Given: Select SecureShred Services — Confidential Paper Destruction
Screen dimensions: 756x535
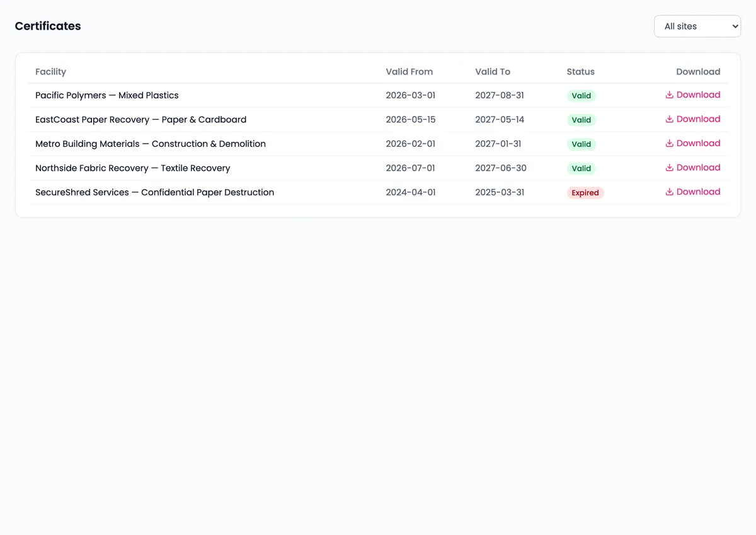Looking at the screenshot, I should click(x=155, y=192).
